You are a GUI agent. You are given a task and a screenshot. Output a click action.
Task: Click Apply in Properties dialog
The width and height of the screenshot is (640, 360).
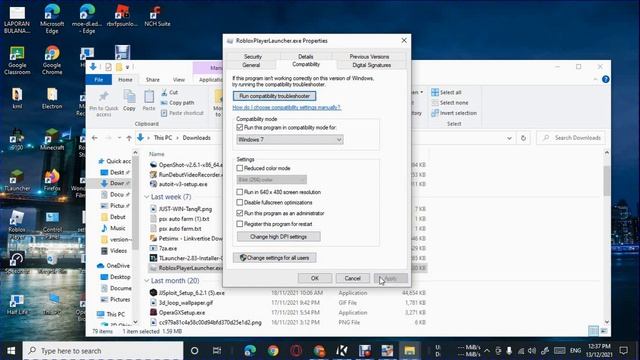tap(390, 278)
